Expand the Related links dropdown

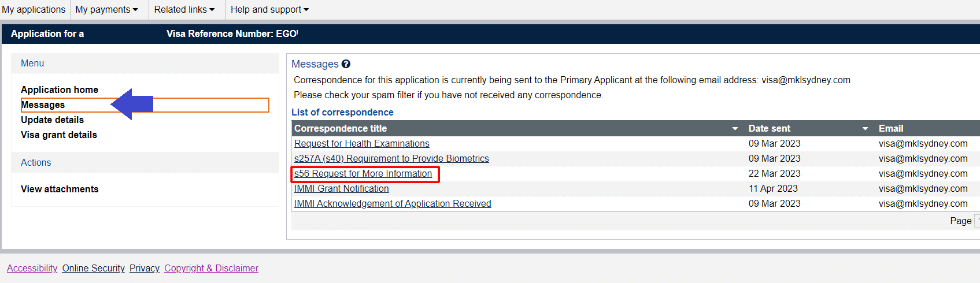point(184,10)
